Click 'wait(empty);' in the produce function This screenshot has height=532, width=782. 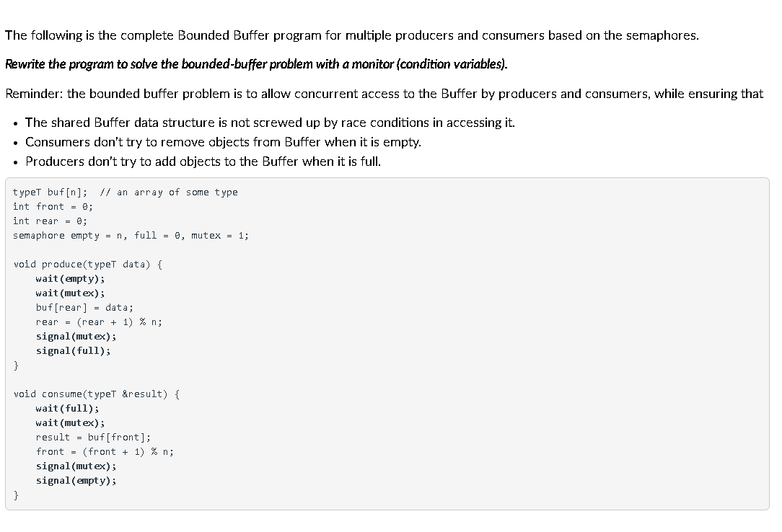tap(70, 279)
